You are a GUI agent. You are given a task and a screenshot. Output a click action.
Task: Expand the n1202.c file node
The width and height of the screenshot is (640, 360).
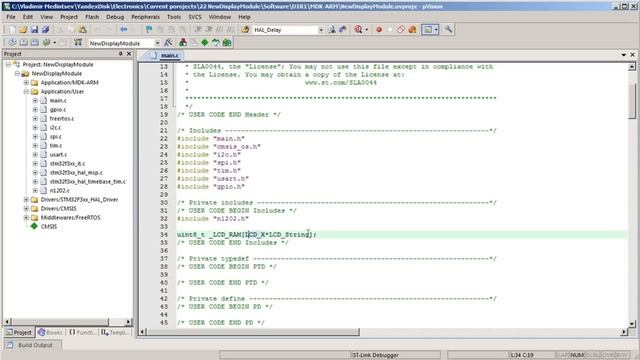click(x=35, y=191)
